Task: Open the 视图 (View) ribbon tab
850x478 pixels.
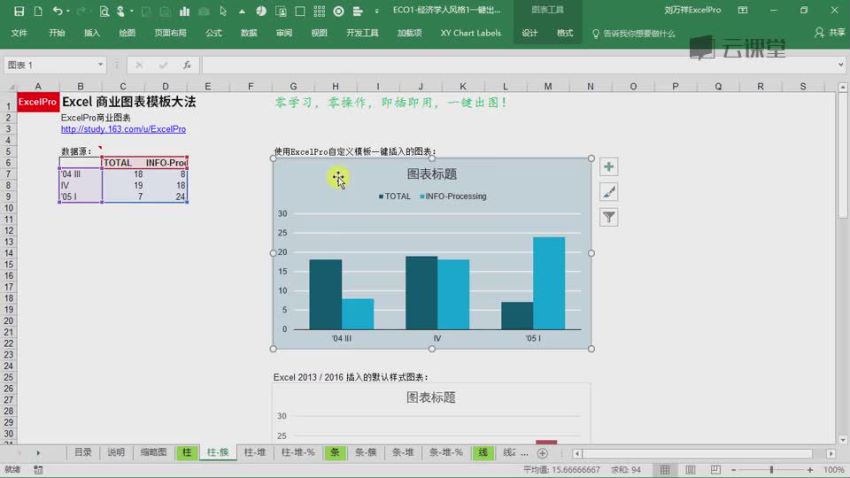Action: tap(319, 33)
